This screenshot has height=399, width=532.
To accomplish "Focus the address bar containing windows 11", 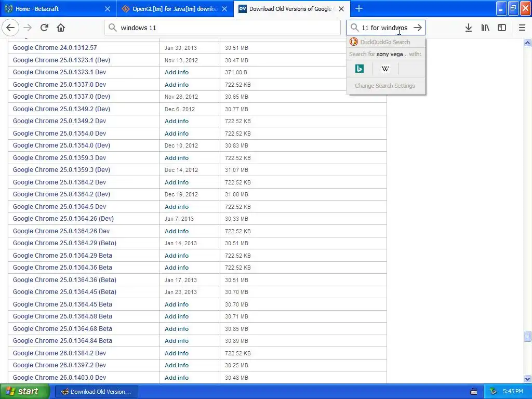I will click(222, 28).
